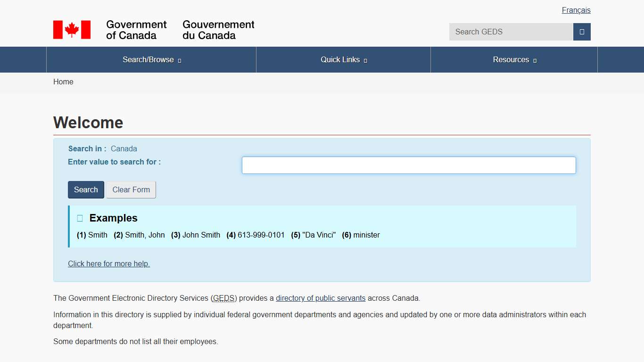Follow the 'directory of public servants' link
The height and width of the screenshot is (362, 644).
(x=321, y=298)
